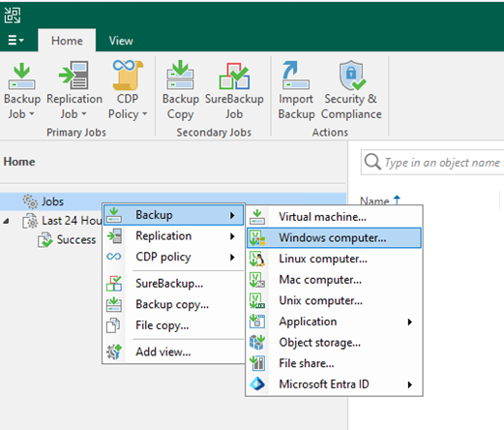Choose Windows computer... from the submenu
The image size is (504, 430).
(334, 238)
